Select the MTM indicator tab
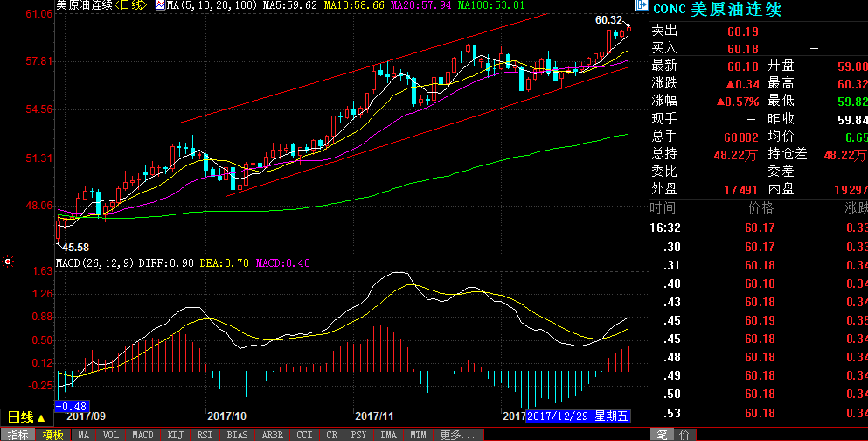 [x=418, y=435]
